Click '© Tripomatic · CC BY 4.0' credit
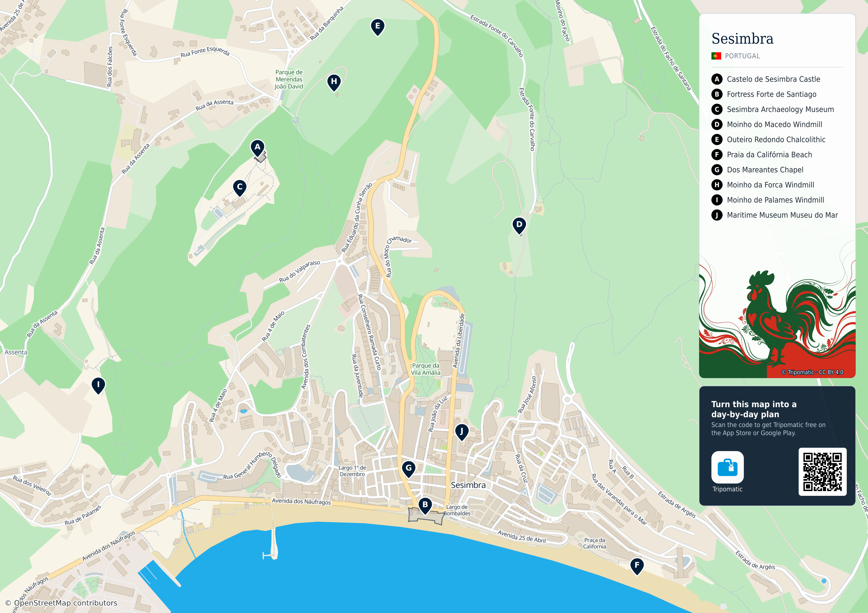 pyautogui.click(x=812, y=372)
